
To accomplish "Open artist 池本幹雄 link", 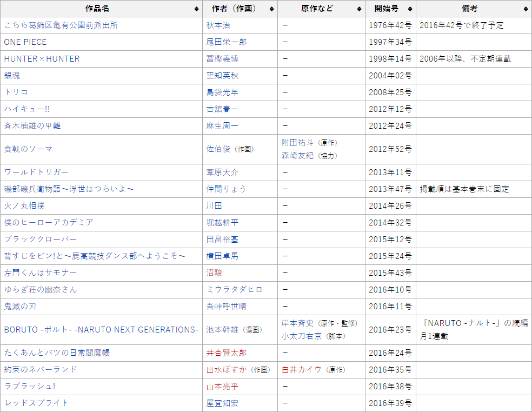I will [x=222, y=330].
